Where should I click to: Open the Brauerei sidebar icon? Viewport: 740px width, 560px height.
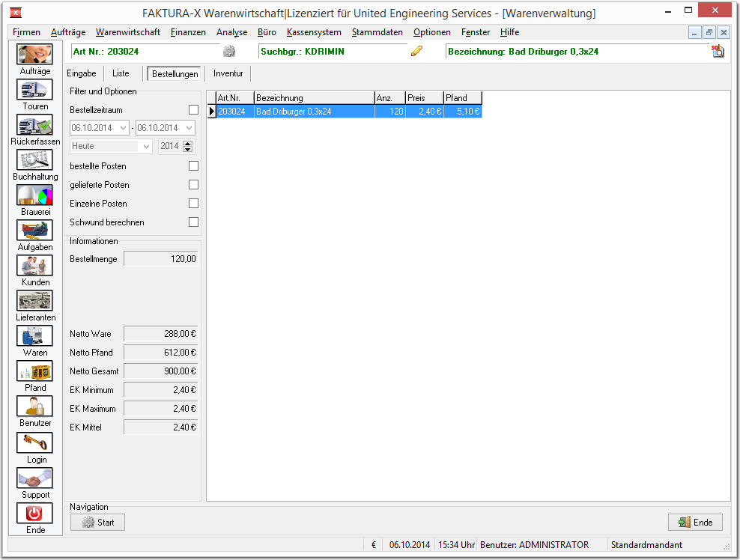tap(35, 195)
